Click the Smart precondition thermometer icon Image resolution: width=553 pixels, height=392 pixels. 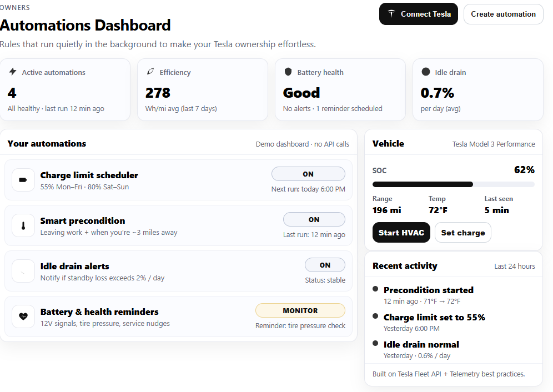point(23,225)
